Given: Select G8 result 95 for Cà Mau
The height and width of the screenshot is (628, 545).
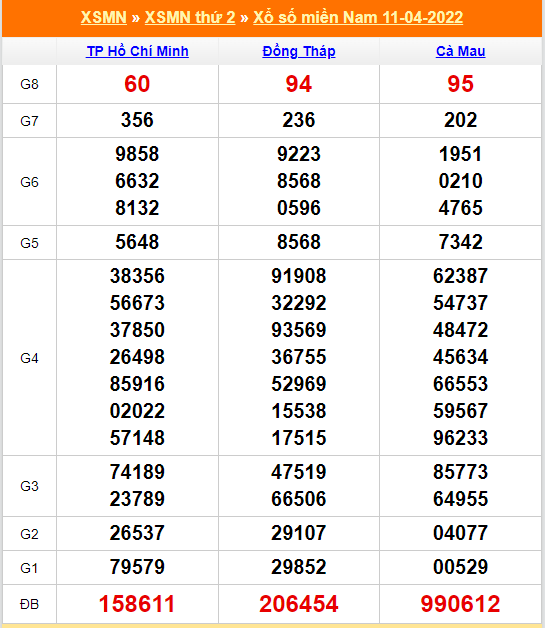Looking at the screenshot, I should point(461,84).
